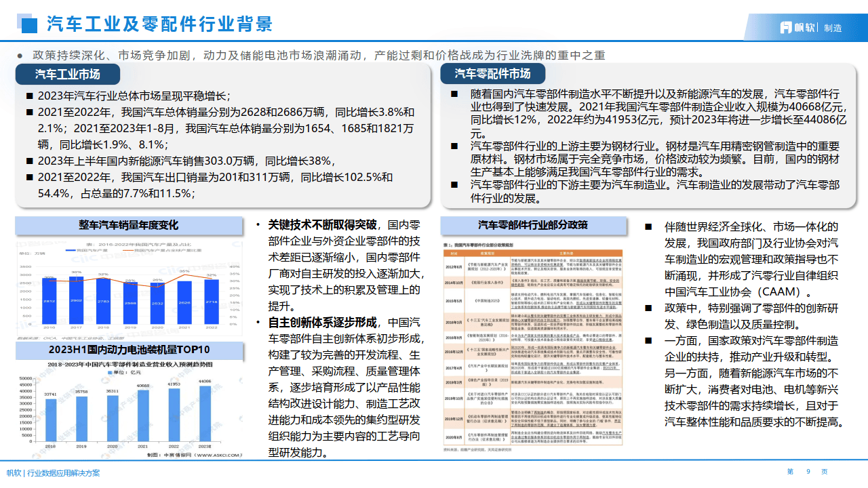868x488 pixels.
Task: Select the 2020年8月 row in policy table
Action: [x=533, y=436]
